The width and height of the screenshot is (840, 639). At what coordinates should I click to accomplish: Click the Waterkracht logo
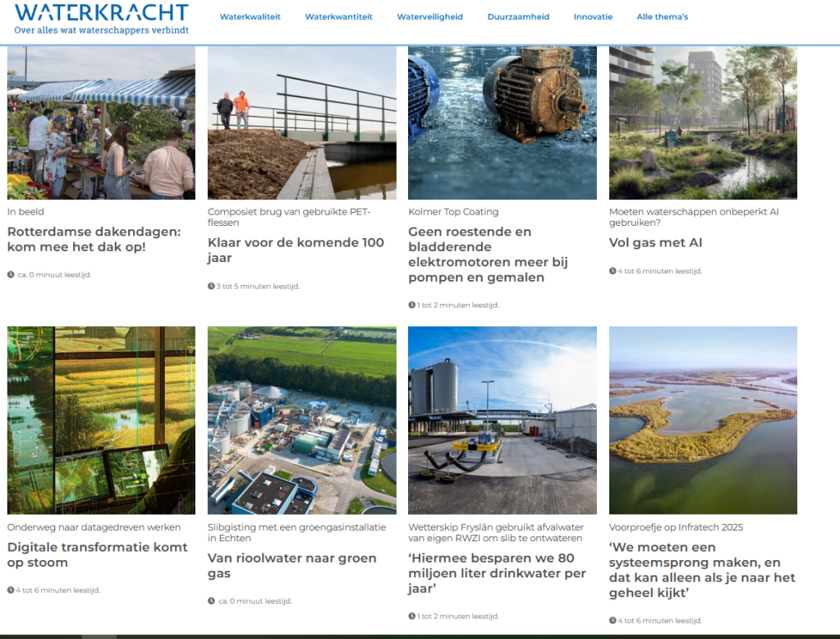[x=101, y=18]
